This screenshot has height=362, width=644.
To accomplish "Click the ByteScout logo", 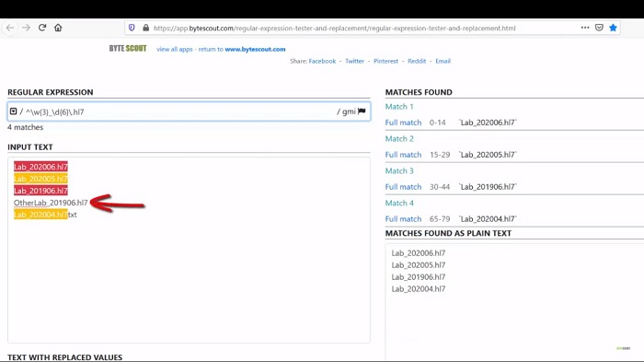I will tap(128, 49).
